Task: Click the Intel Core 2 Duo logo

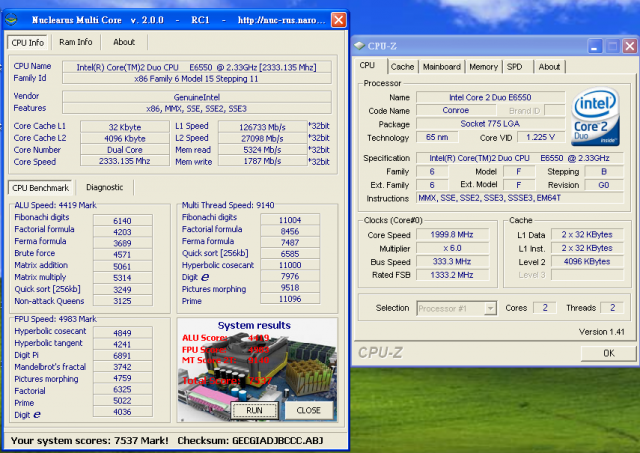Action: point(596,117)
